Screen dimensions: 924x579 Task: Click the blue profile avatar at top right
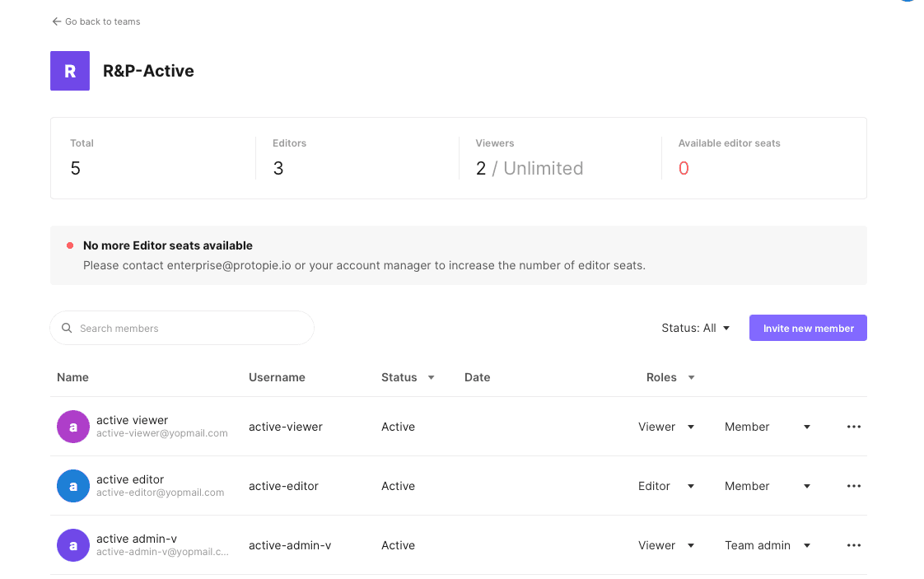(x=906, y=3)
